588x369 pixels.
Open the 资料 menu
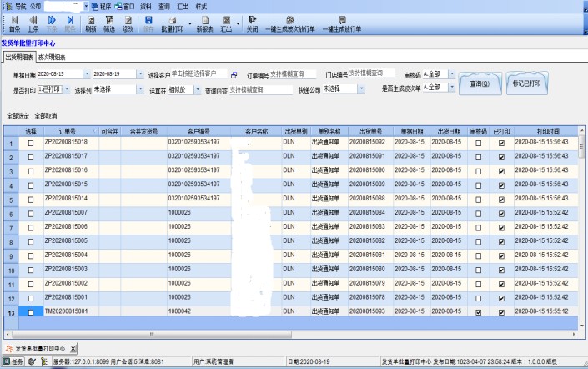point(145,7)
